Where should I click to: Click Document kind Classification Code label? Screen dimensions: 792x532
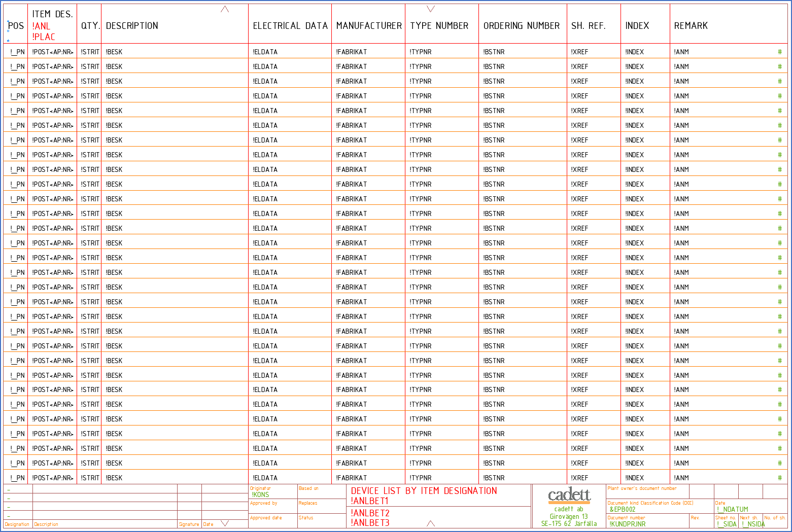(x=650, y=503)
